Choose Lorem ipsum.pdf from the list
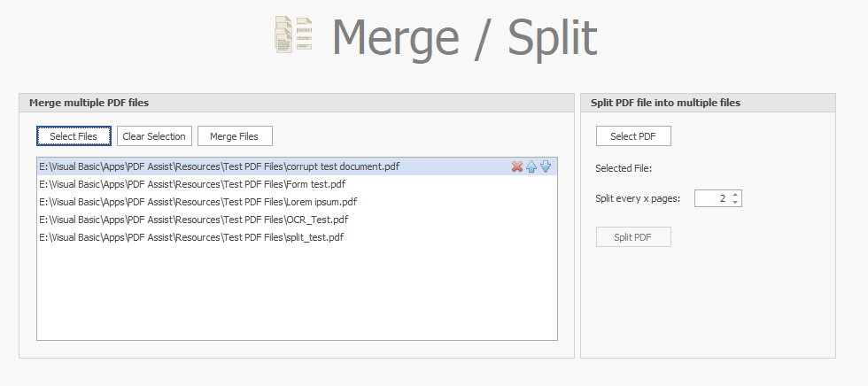Image resolution: width=868 pixels, height=386 pixels. tap(198, 202)
